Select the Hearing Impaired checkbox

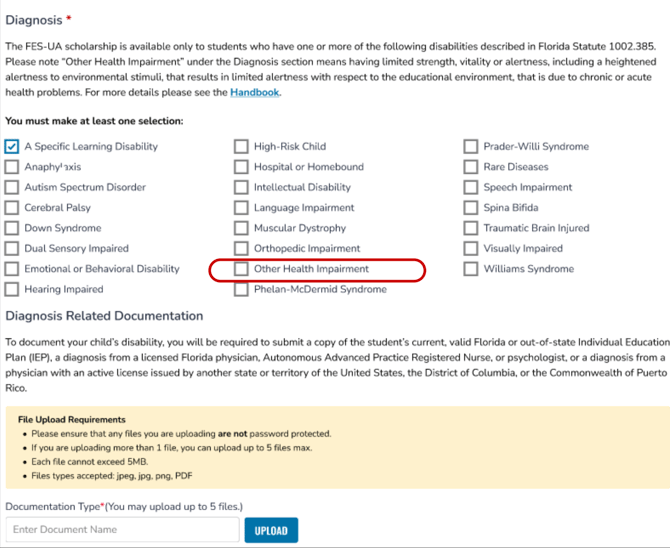point(12,290)
